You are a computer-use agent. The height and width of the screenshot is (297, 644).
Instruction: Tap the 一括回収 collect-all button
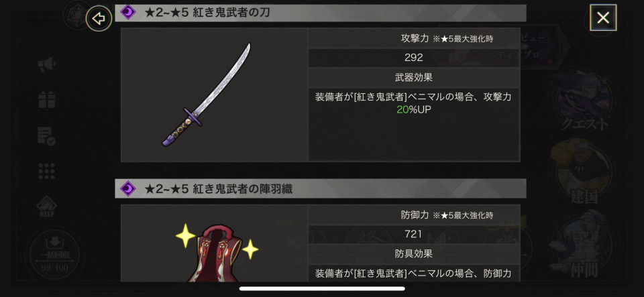54,254
